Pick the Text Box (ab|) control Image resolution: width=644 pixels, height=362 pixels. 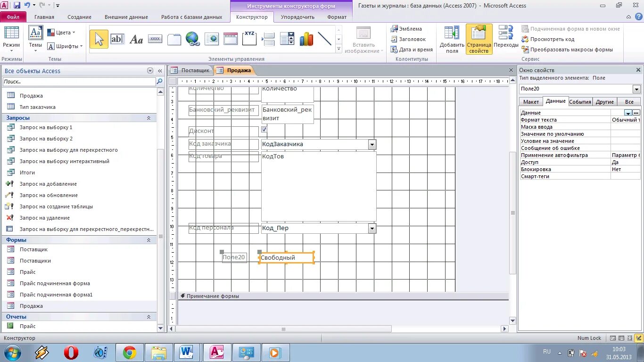point(117,39)
